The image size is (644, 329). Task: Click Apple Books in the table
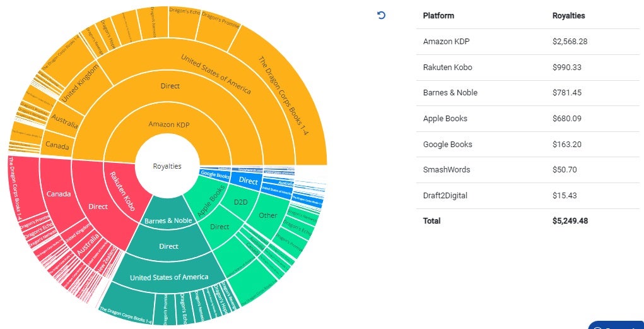point(445,119)
